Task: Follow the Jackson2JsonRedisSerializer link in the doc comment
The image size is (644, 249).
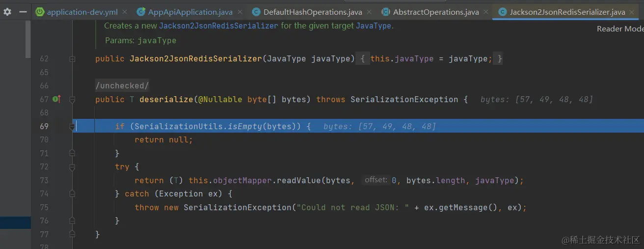Action: pos(218,26)
